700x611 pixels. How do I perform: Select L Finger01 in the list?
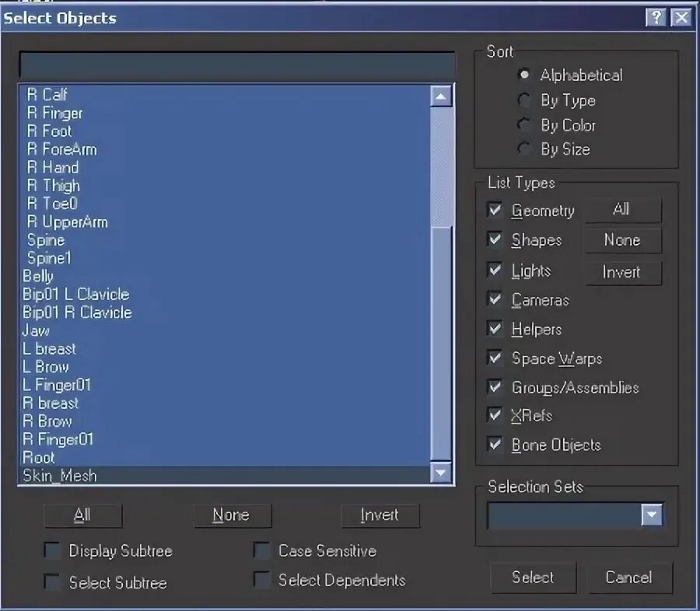coord(225,385)
